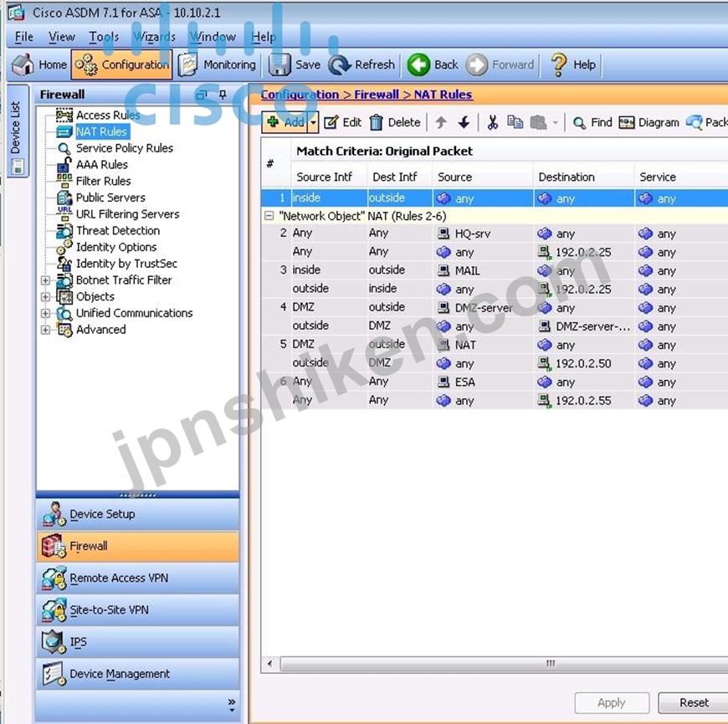This screenshot has height=724, width=728.
Task: Open the Device Setup section
Action: tap(138, 514)
